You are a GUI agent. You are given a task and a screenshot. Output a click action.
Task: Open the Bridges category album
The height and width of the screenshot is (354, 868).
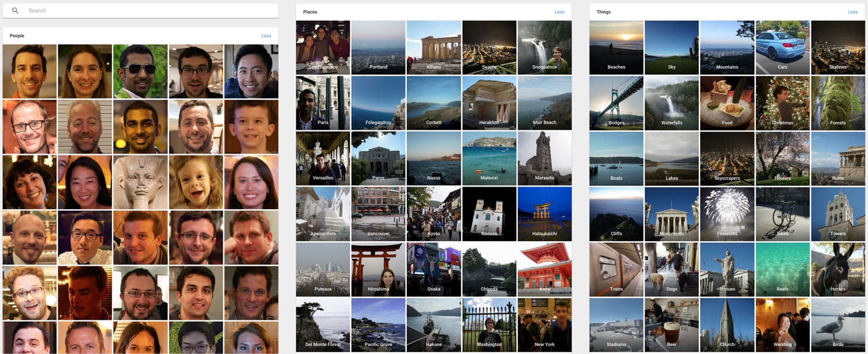(616, 103)
